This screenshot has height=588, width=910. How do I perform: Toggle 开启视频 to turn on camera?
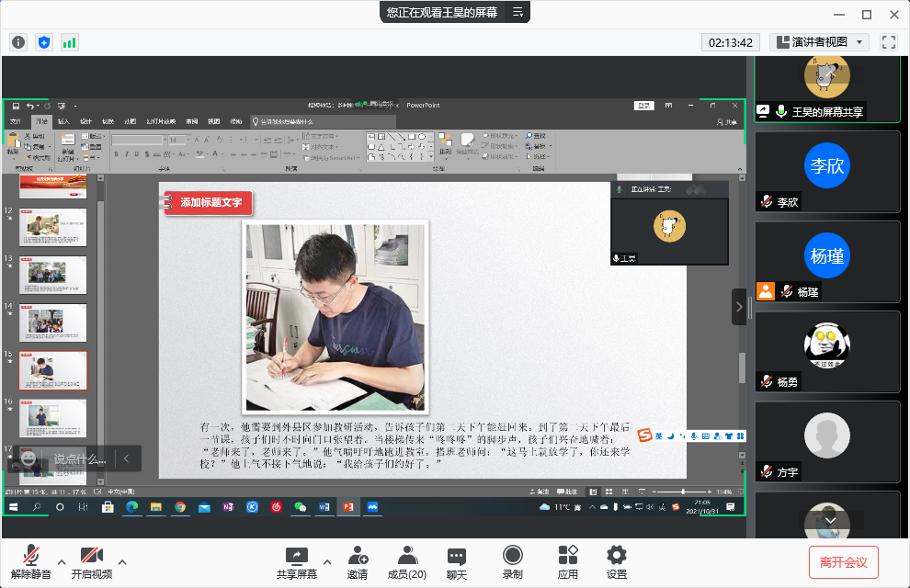tap(91, 561)
